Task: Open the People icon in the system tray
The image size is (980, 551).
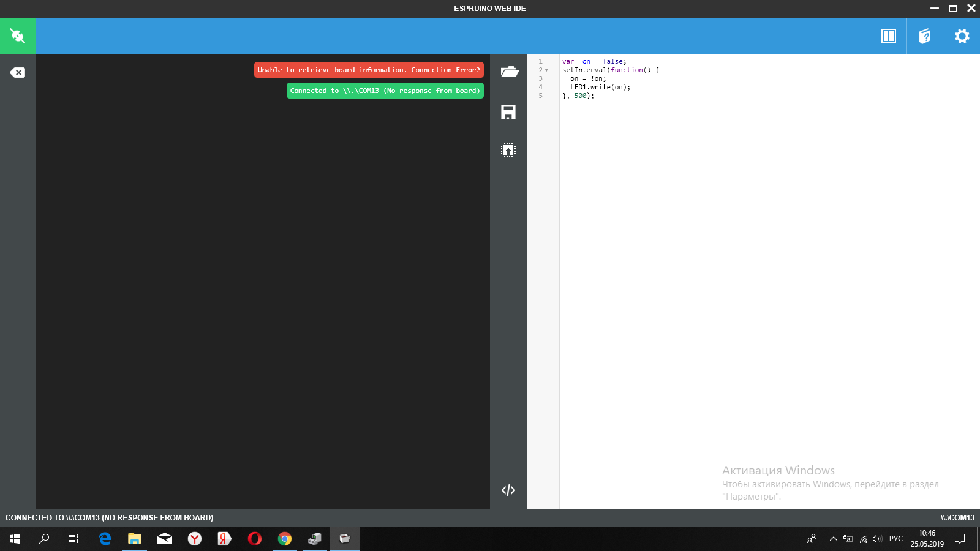Action: point(812,539)
